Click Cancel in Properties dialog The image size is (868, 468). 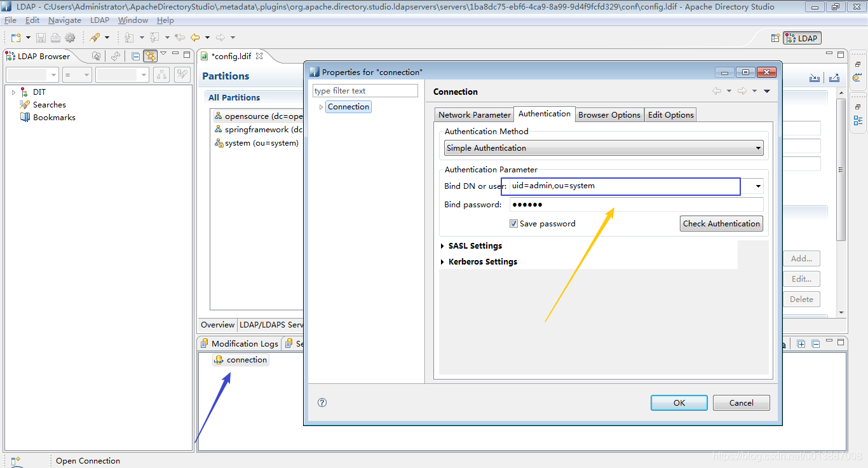tap(742, 403)
